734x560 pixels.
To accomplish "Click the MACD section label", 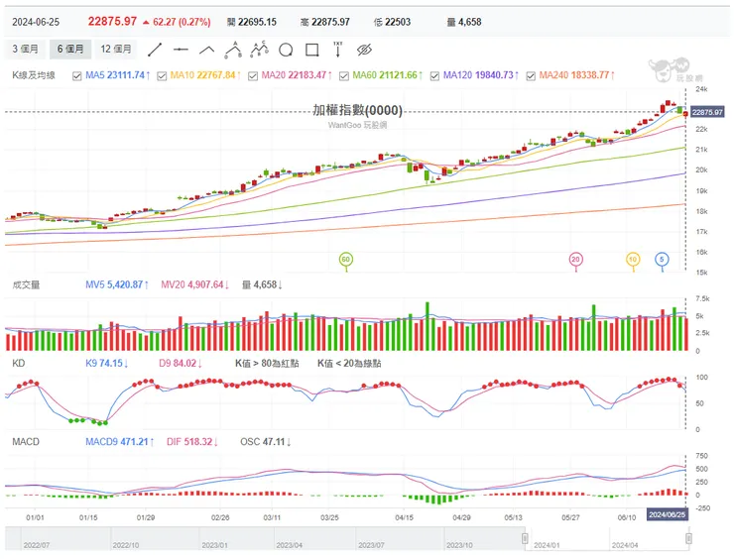I will pyautogui.click(x=26, y=442).
